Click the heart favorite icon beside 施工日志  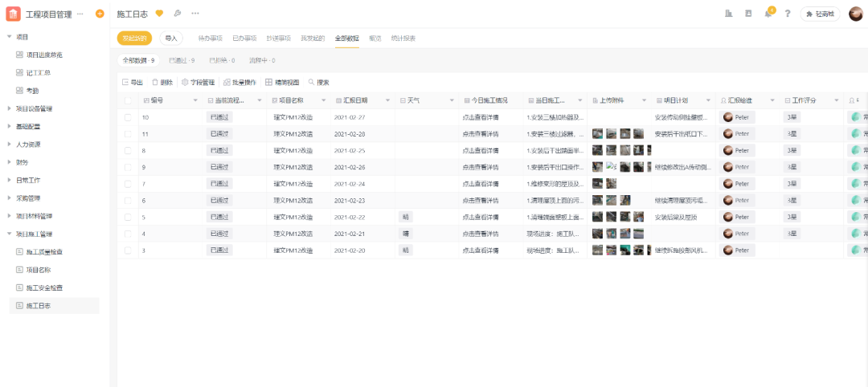[x=159, y=14]
